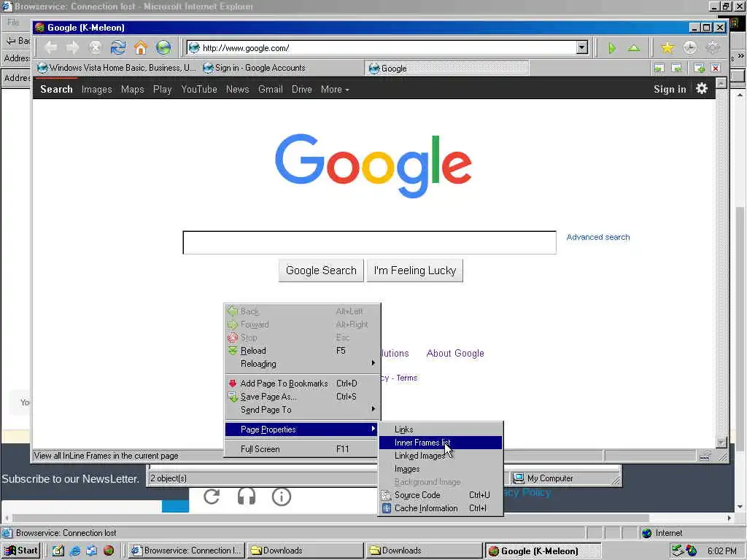Click the Google Search button
Image resolution: width=747 pixels, height=560 pixels.
point(321,271)
